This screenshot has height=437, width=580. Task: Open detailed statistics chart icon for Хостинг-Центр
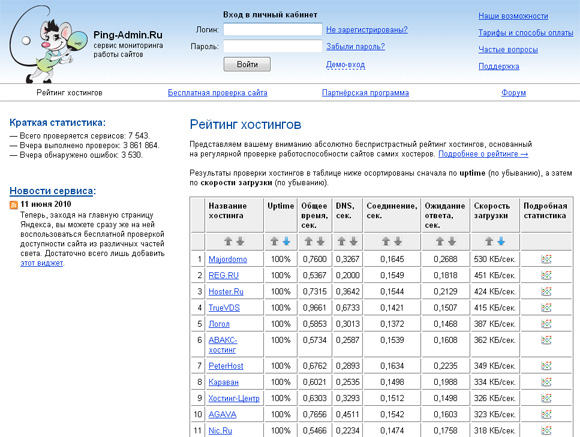coord(546,398)
